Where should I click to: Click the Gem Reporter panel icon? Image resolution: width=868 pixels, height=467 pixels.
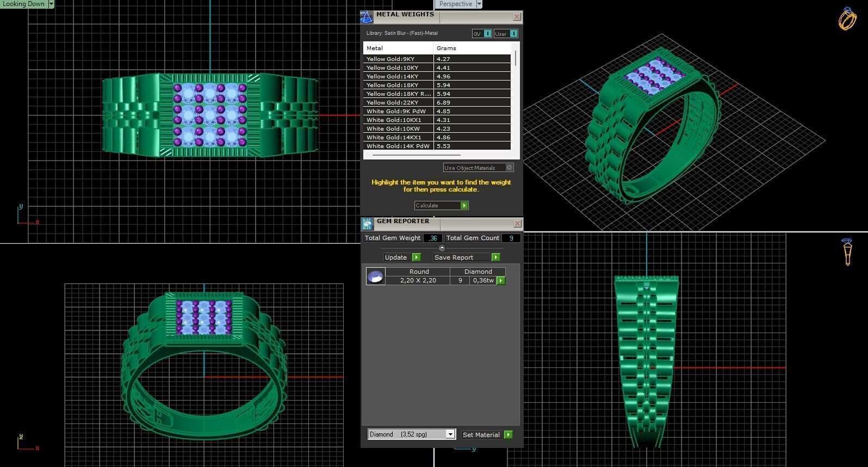(367, 224)
